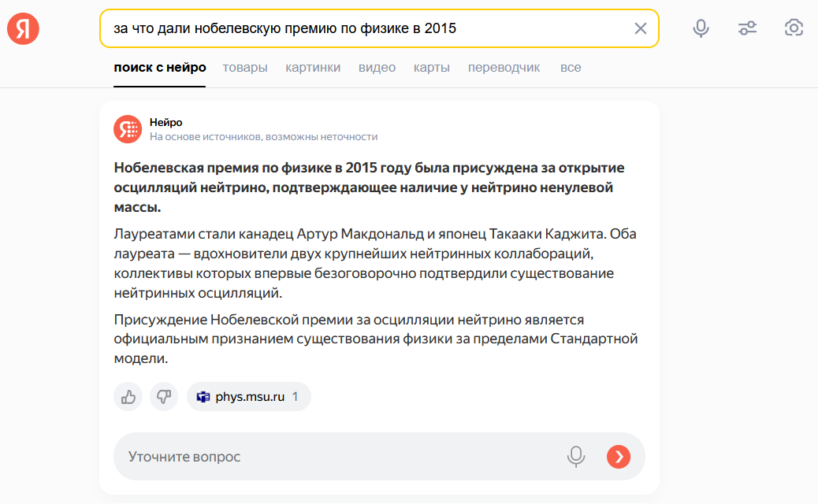Viewport: 818px width, 504px height.
Task: Open the переводчик tab
Action: [x=504, y=68]
